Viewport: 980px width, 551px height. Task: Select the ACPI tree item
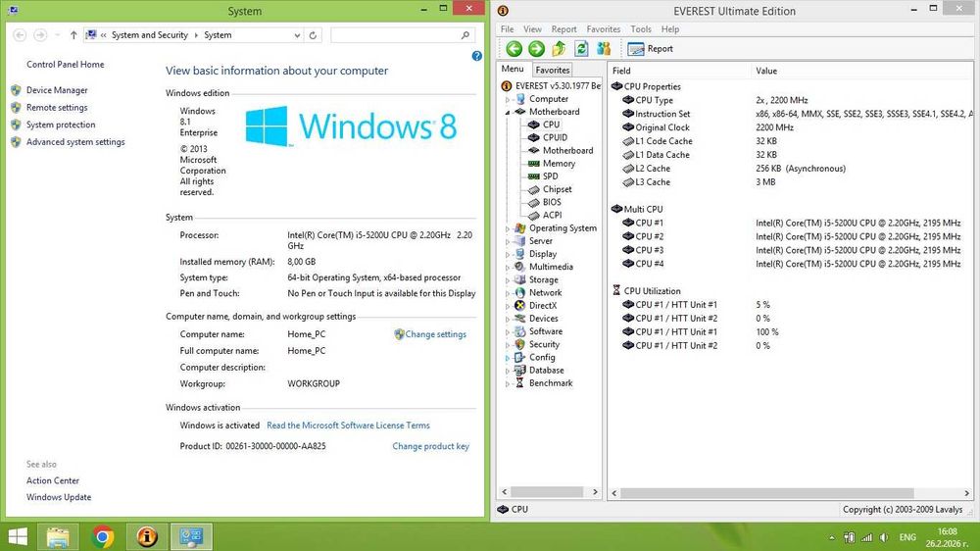tap(552, 215)
